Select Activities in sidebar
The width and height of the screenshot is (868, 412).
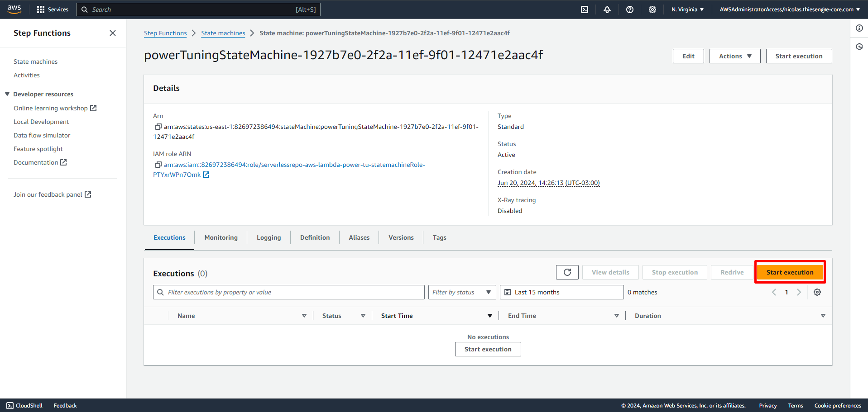click(x=27, y=75)
